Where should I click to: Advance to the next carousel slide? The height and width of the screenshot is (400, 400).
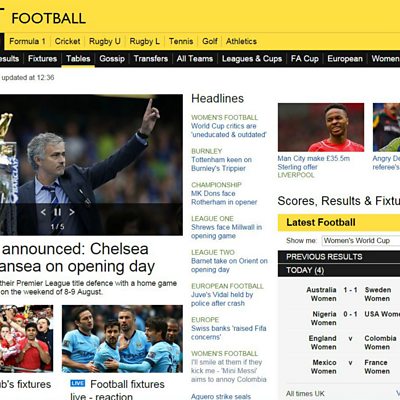tap(72, 212)
